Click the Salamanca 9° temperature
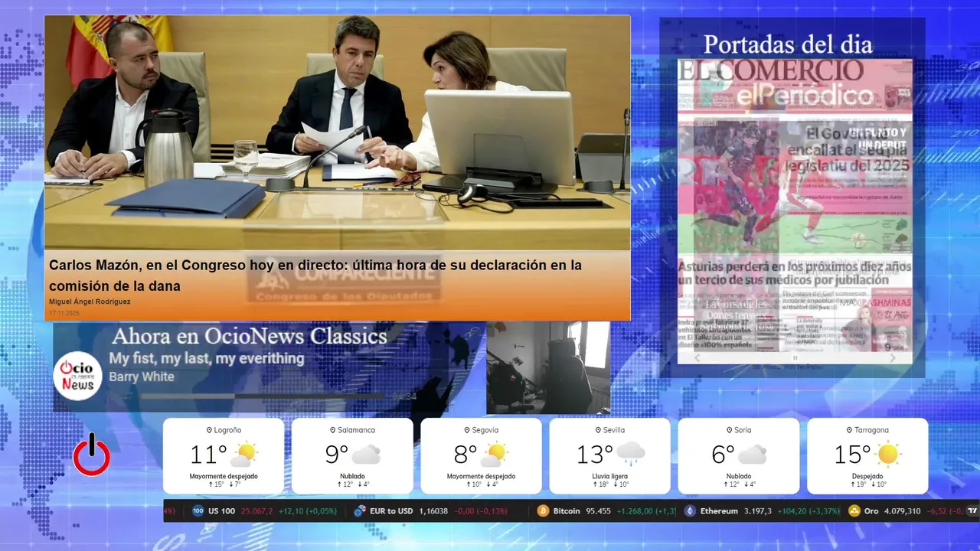980x551 pixels. point(337,455)
